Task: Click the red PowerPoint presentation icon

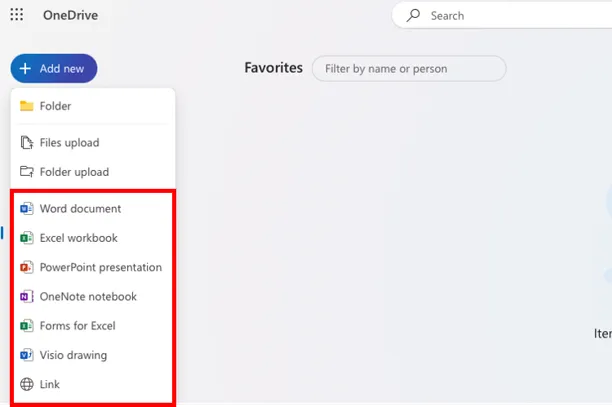Action: (27, 267)
